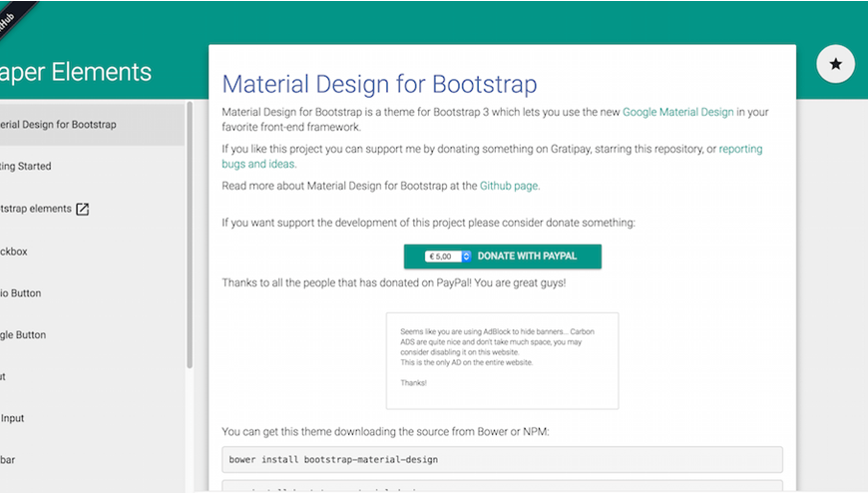Follow the Google Material Design link
This screenshot has width=868, height=494.
pos(677,113)
